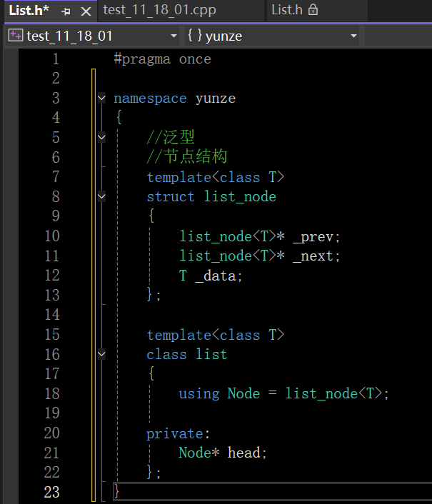Click 'using' keyword on line 18
Image resolution: width=432 pixels, height=504 pixels.
pyautogui.click(x=199, y=394)
